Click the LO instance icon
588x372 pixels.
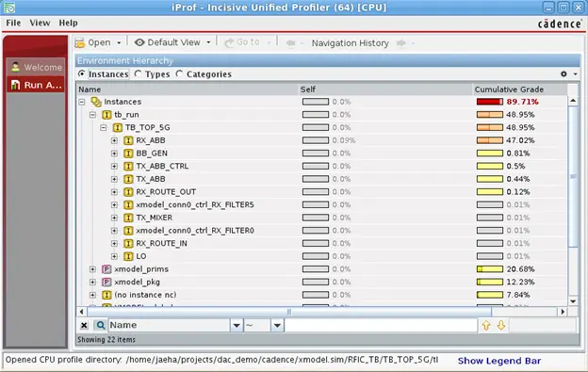coord(128,256)
